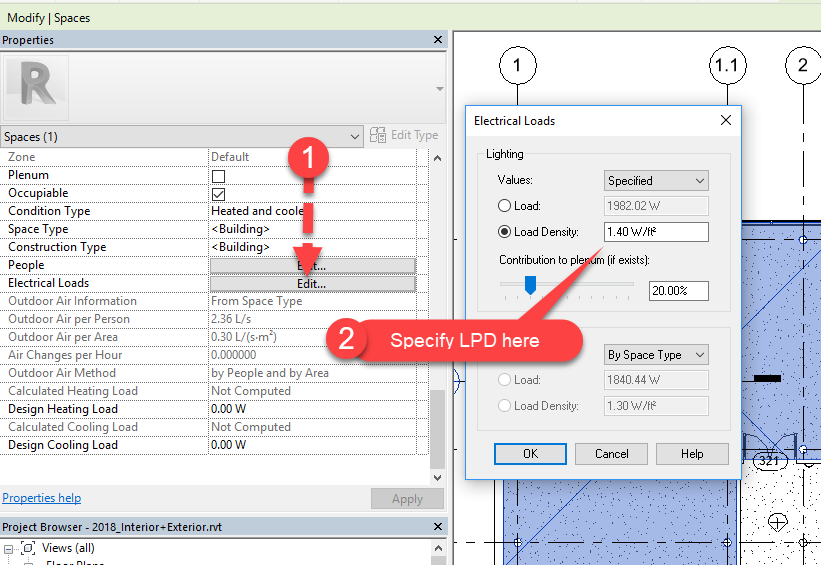
Task: Click the Outdoor Air per Person value
Action: [x=312, y=319]
